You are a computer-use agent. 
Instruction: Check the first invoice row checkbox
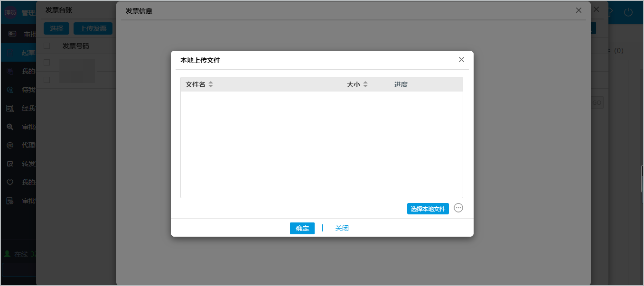click(x=47, y=62)
